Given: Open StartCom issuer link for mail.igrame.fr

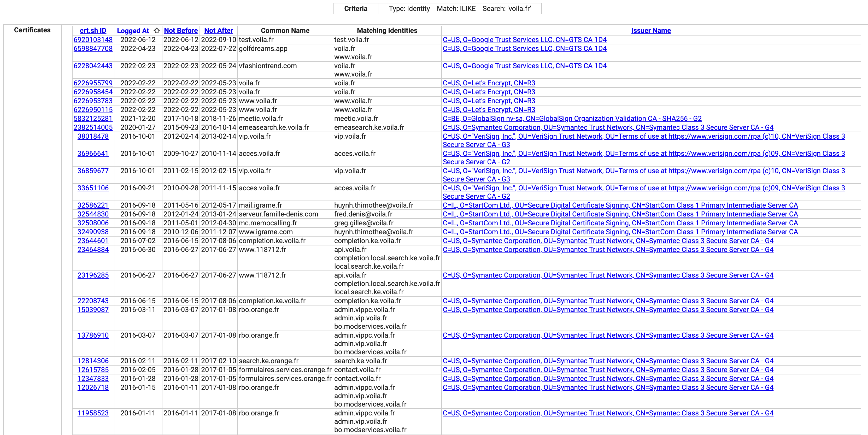Looking at the screenshot, I should point(620,205).
